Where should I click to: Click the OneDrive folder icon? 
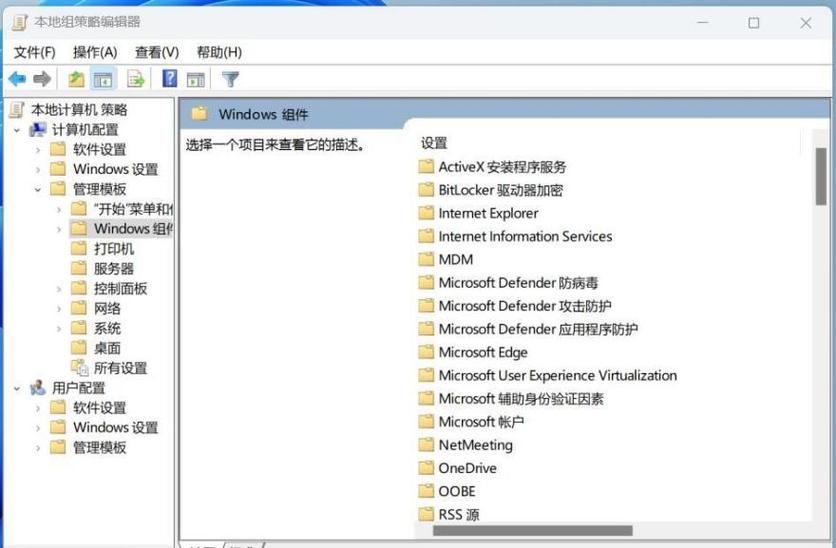(425, 468)
